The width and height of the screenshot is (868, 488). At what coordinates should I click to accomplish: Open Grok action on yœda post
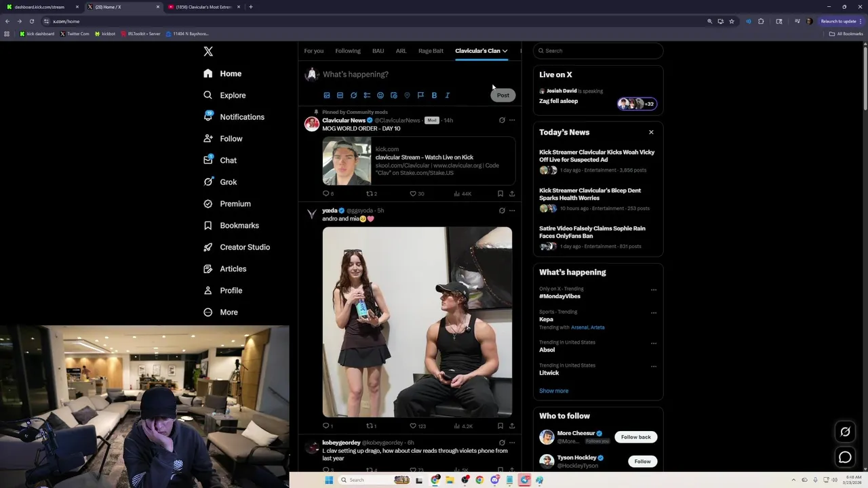point(502,211)
